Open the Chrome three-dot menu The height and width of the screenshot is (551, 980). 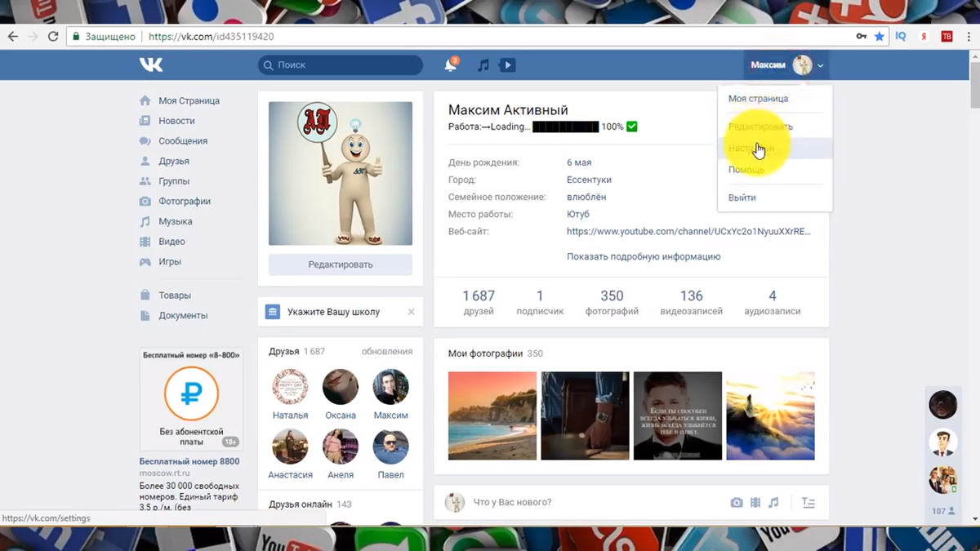[968, 37]
